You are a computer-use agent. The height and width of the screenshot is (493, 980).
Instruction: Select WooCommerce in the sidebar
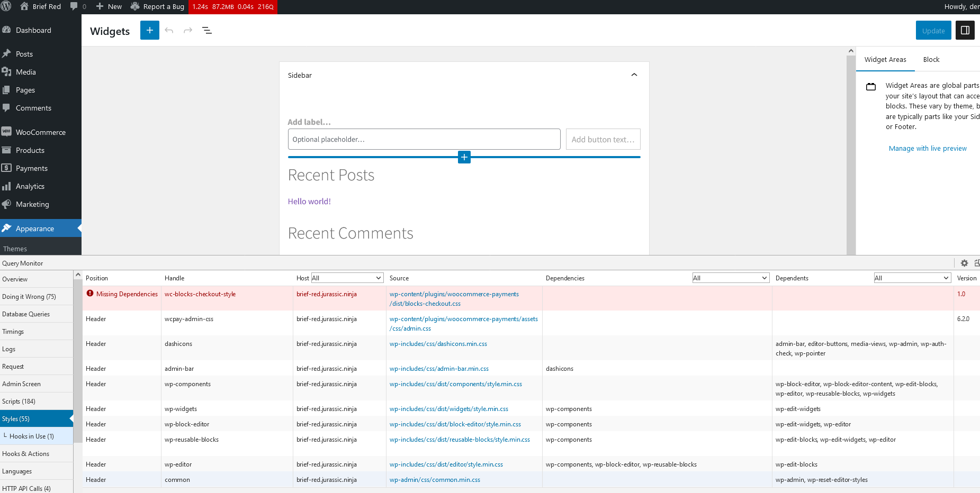tap(41, 132)
